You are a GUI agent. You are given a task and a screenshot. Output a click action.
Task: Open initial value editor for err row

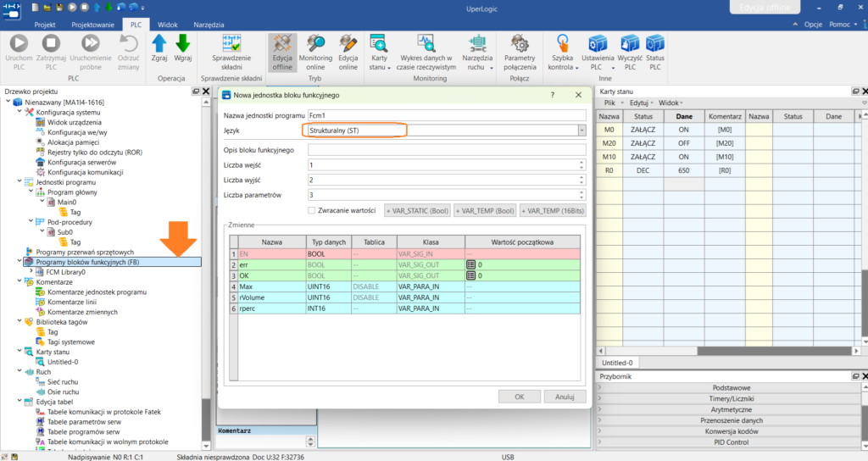pyautogui.click(x=471, y=265)
